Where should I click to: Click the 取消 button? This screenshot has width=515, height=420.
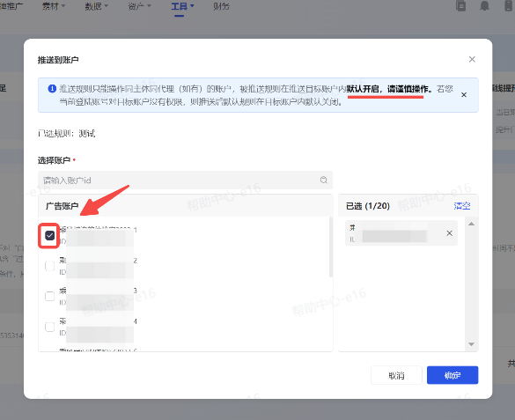(x=396, y=375)
